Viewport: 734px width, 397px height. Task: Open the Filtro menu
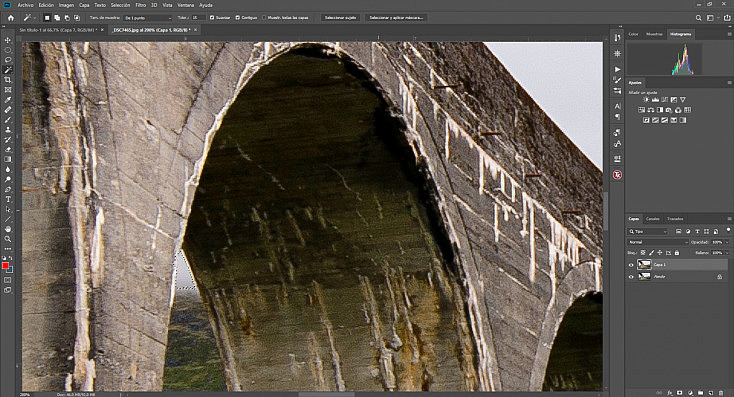(x=140, y=5)
